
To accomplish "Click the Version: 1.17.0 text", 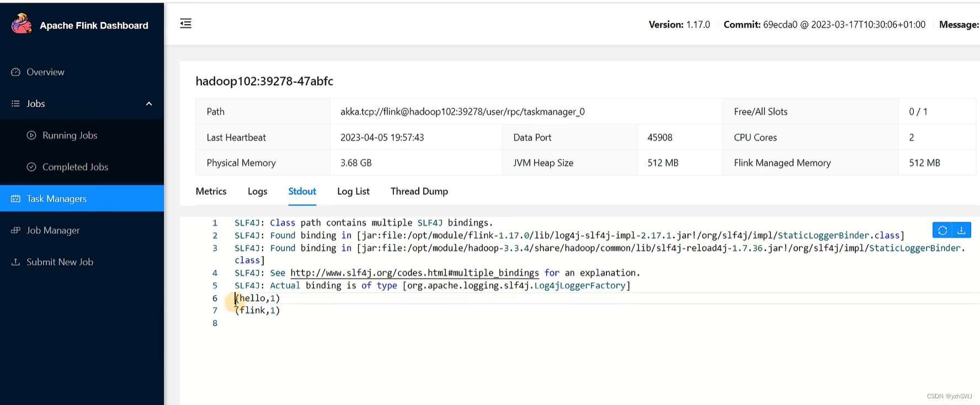I will (x=679, y=24).
